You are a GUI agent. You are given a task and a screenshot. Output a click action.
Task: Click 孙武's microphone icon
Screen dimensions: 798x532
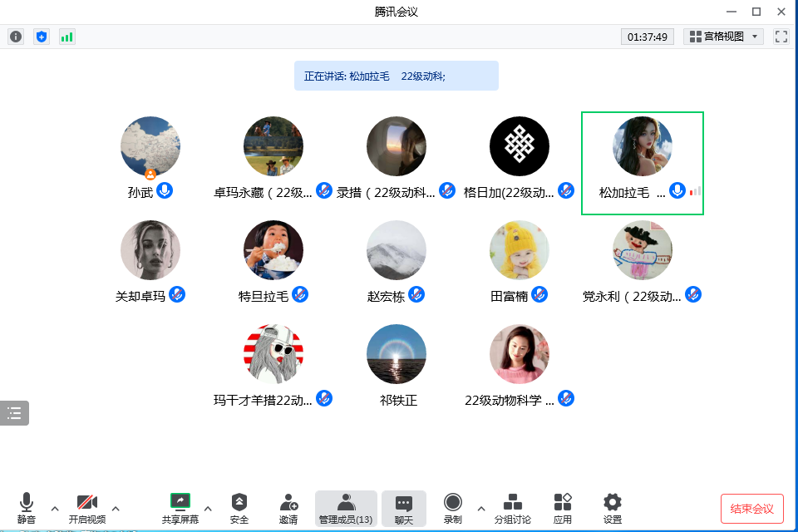pos(165,191)
